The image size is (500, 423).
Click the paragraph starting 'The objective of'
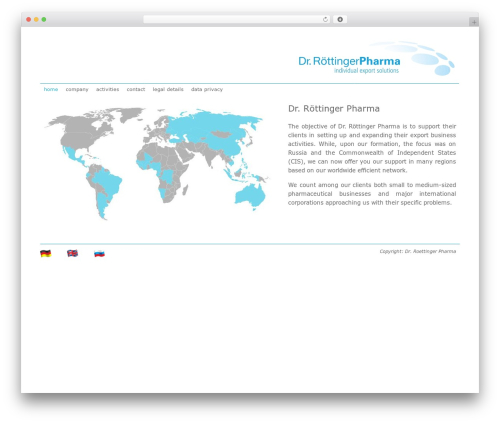coord(372,148)
